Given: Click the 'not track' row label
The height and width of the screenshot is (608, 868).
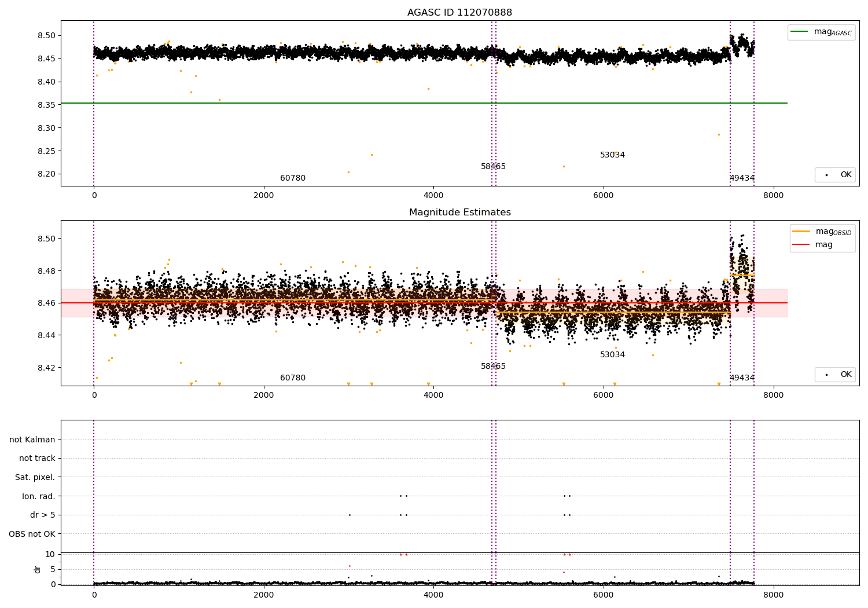Looking at the screenshot, I should [x=37, y=458].
